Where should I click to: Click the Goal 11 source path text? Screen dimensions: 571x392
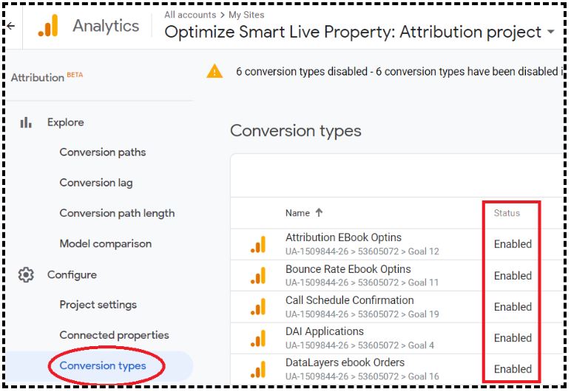point(362,283)
